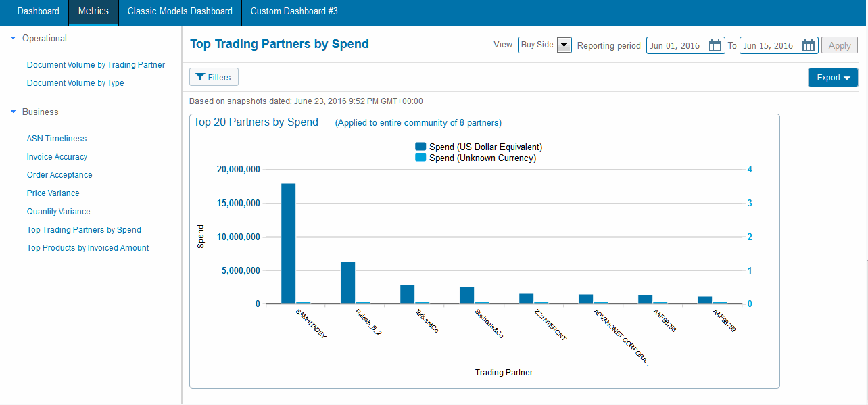The image size is (868, 405).
Task: Open the Invoice Accuracy metric
Action: [x=57, y=157]
